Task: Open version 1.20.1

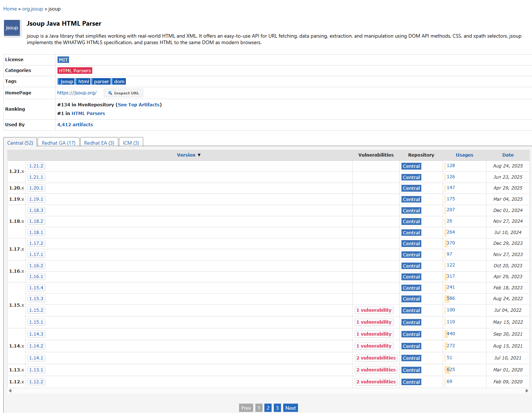Action: coord(36,188)
